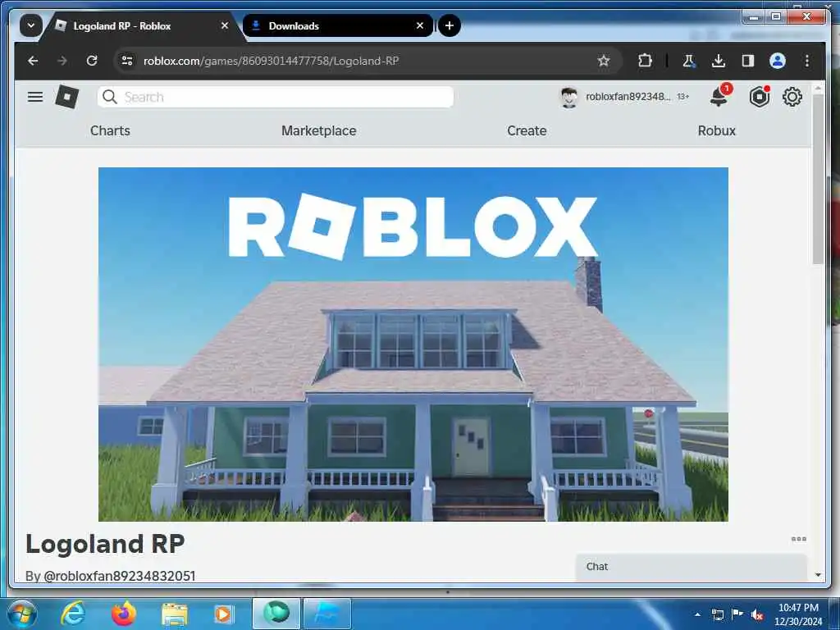Image resolution: width=840 pixels, height=630 pixels.
Task: Bookmark this page with the star icon
Action: pyautogui.click(x=603, y=61)
